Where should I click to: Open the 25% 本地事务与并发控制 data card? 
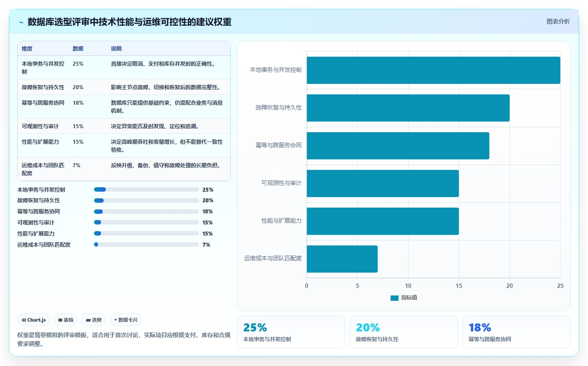pos(291,332)
